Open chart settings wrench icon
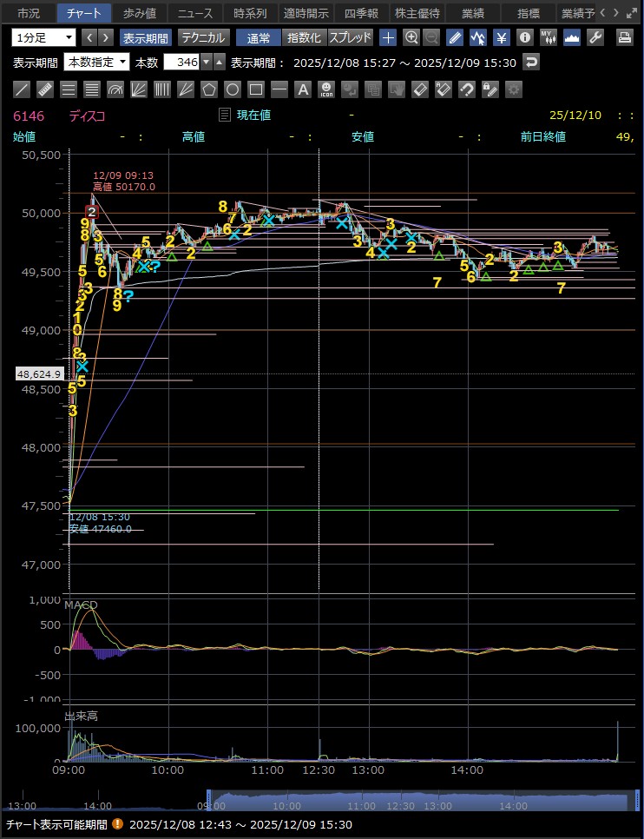Screen dimensions: 644x839 pyautogui.click(x=595, y=37)
